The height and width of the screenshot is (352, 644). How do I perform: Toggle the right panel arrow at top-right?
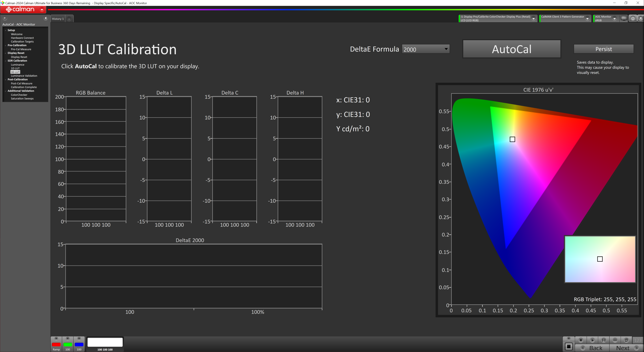[x=641, y=18]
